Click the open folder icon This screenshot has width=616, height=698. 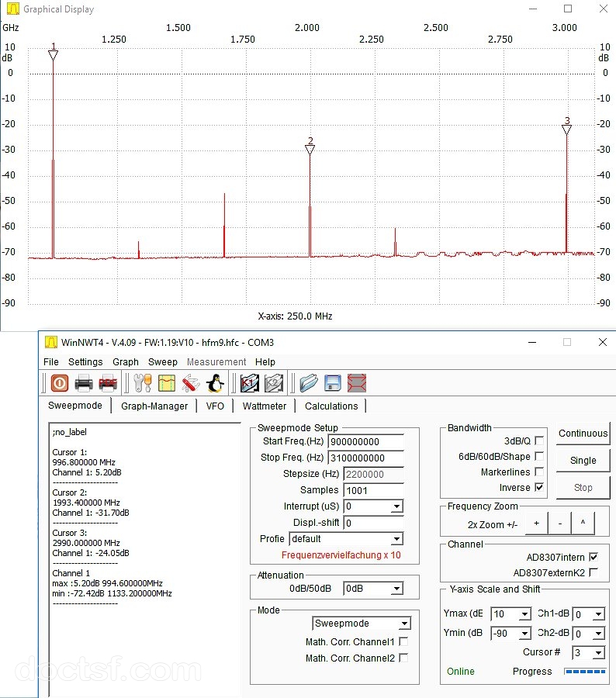pyautogui.click(x=309, y=383)
